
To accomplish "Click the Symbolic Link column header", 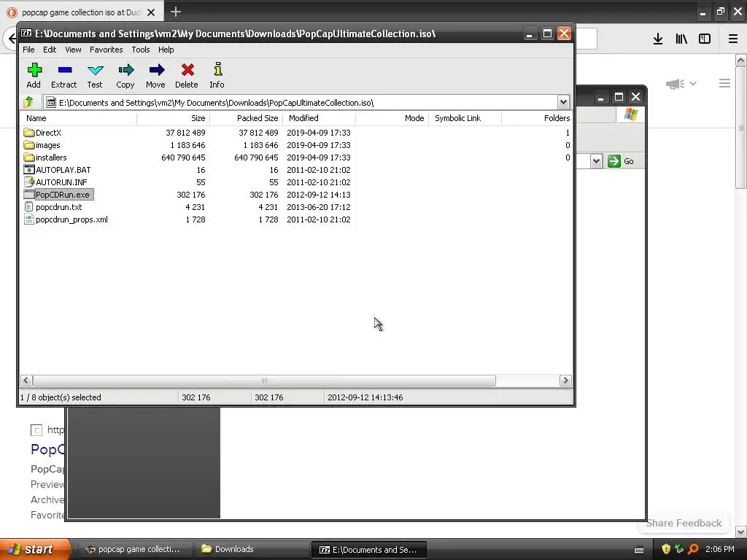I will click(465, 118).
